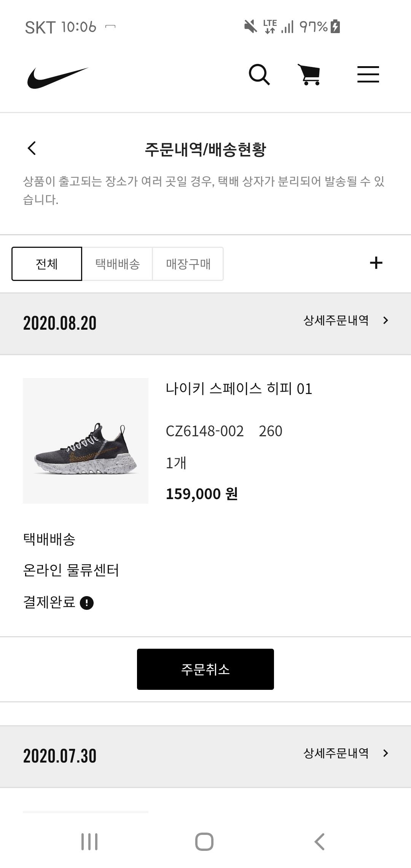Image resolution: width=411 pixels, height=868 pixels.
Task: Switch to 매장구매 tab
Action: coord(188,264)
